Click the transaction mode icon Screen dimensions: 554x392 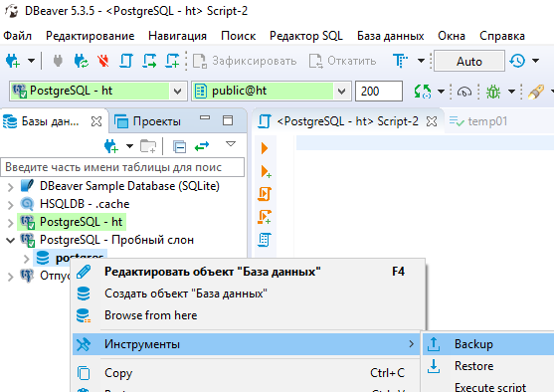[x=400, y=61]
